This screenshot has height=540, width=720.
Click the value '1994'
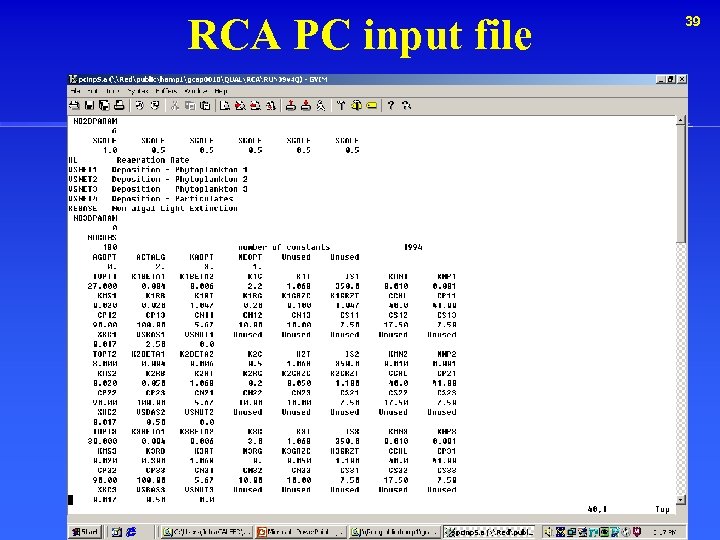413,247
